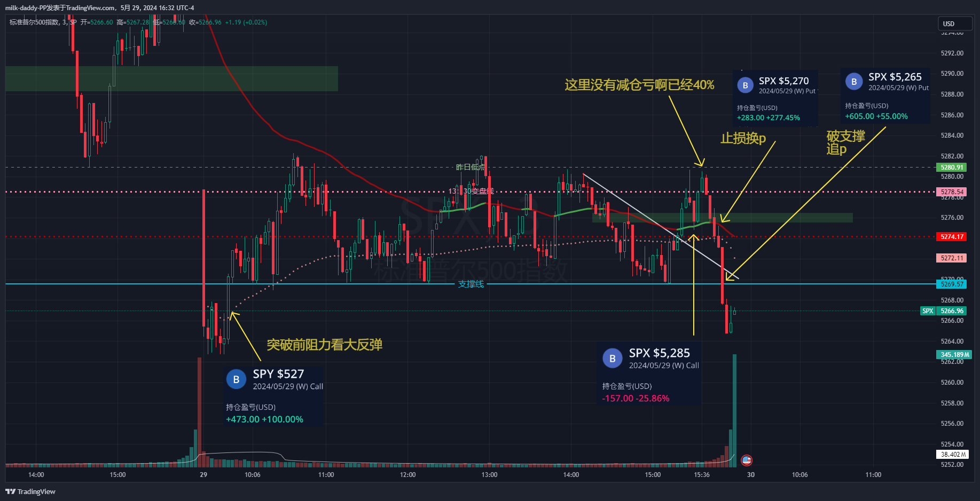Open the USD currency dropdown

[955, 23]
